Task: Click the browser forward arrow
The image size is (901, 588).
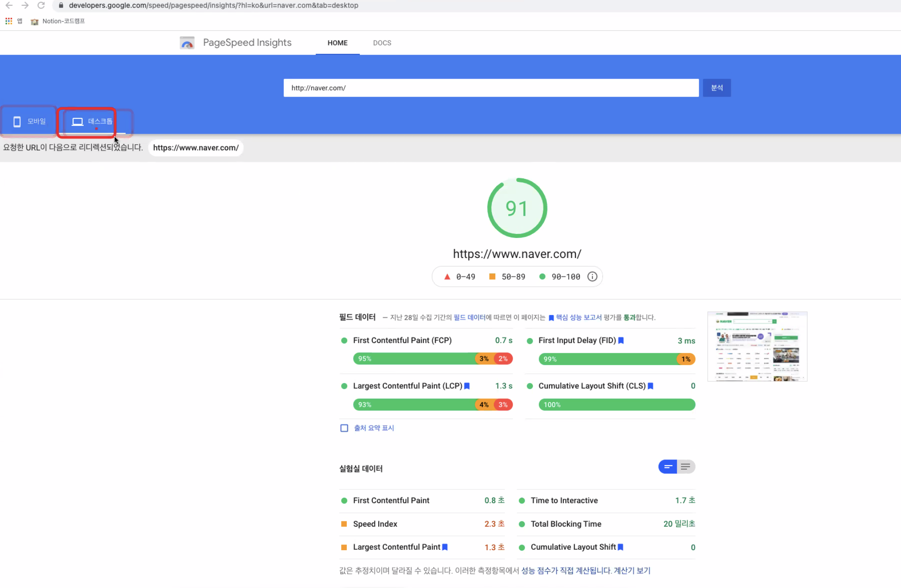Action: click(x=25, y=5)
